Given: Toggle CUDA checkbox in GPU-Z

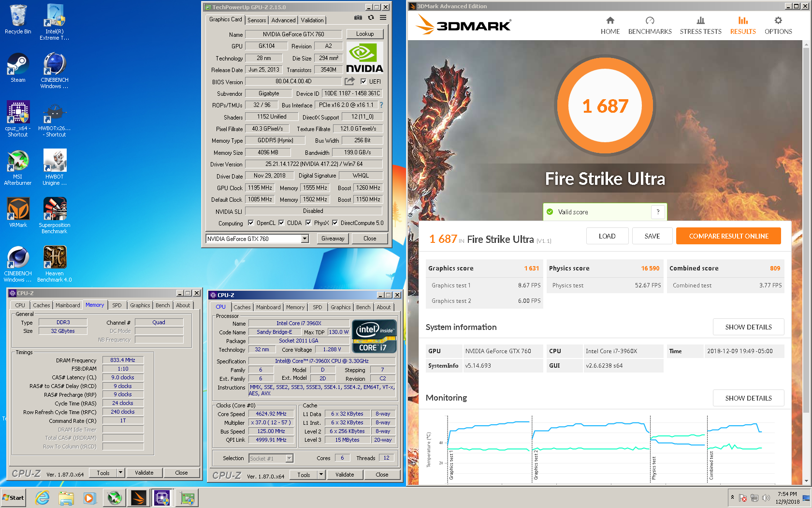Looking at the screenshot, I should [281, 223].
